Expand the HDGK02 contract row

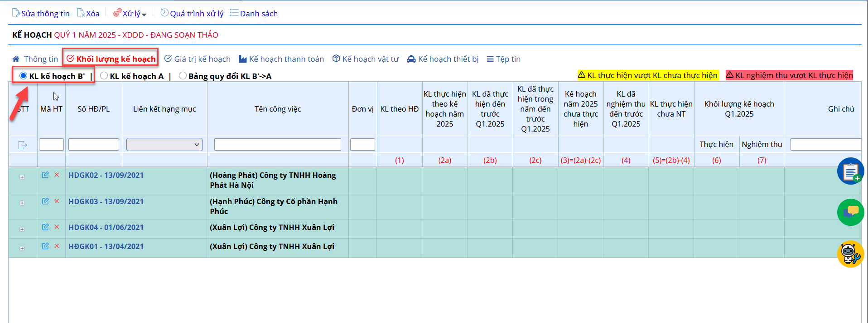click(22, 177)
